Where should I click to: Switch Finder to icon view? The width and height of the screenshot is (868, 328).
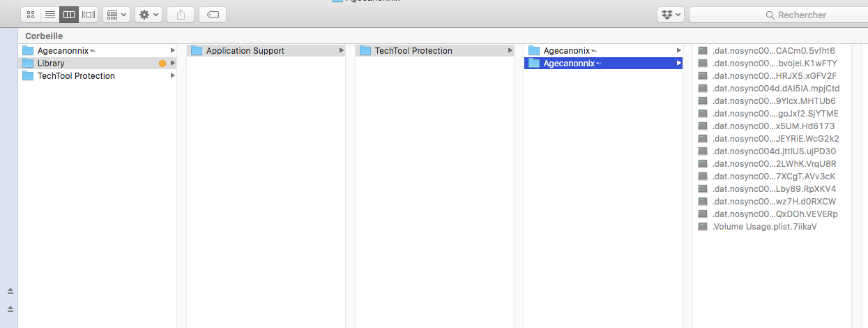click(31, 14)
